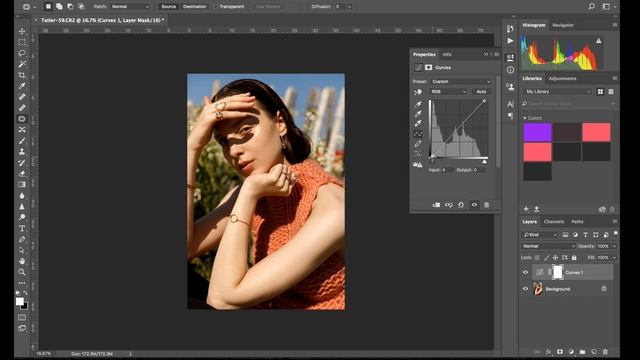This screenshot has height=360, width=640.
Task: Click the white point slider under the curve
Action: (484, 162)
